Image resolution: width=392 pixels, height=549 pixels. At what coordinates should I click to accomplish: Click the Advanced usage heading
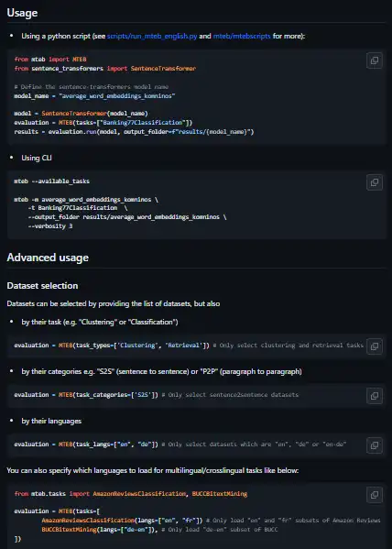point(48,258)
